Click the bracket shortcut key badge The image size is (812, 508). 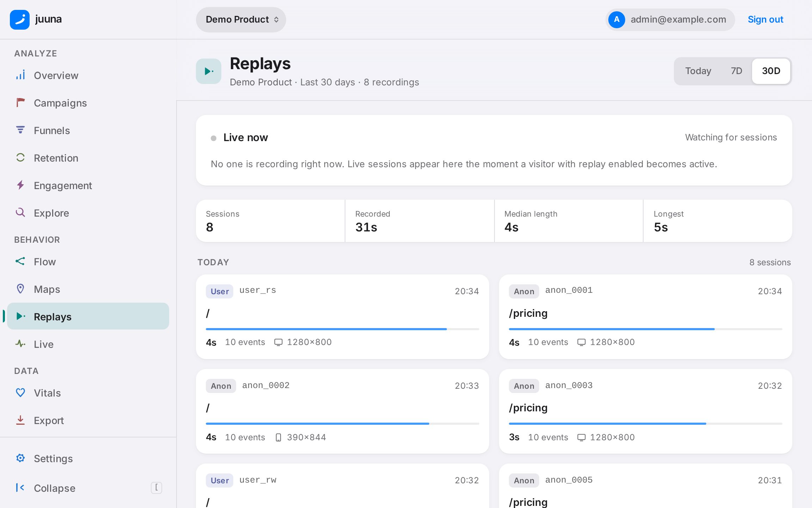point(156,488)
